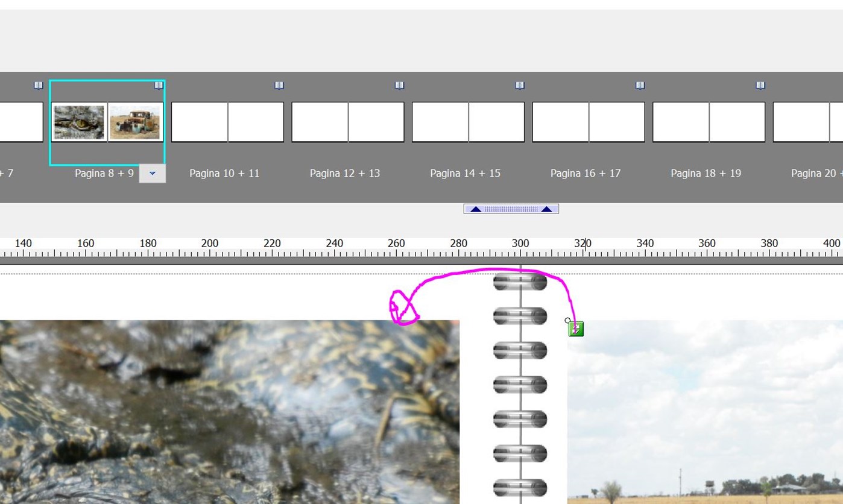Click the green image marker on right page
843x504 pixels.
tap(576, 329)
